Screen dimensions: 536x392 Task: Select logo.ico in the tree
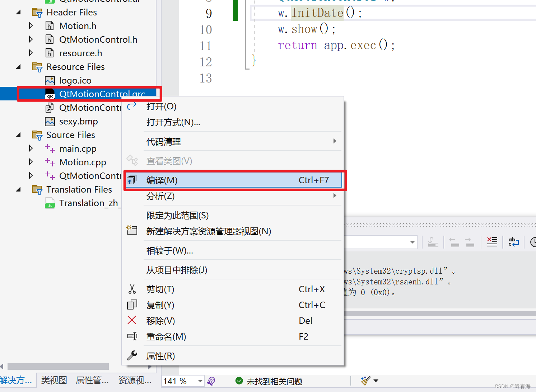click(75, 80)
